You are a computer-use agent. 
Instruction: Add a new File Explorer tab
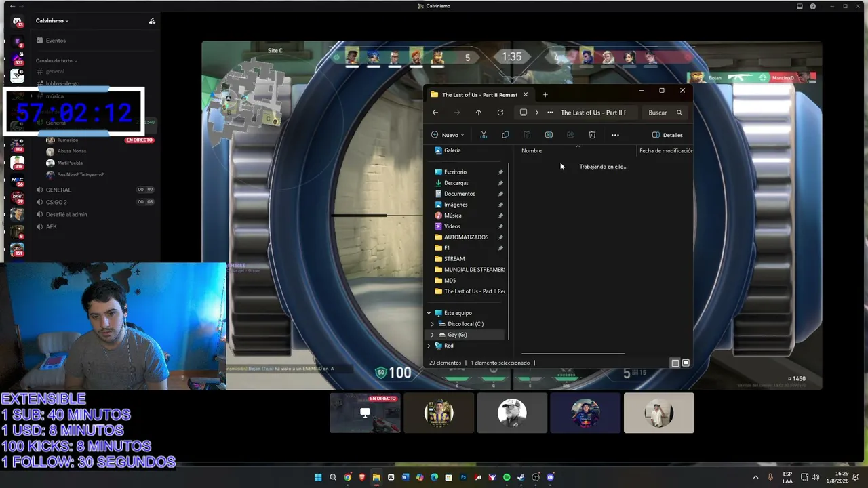tap(545, 94)
